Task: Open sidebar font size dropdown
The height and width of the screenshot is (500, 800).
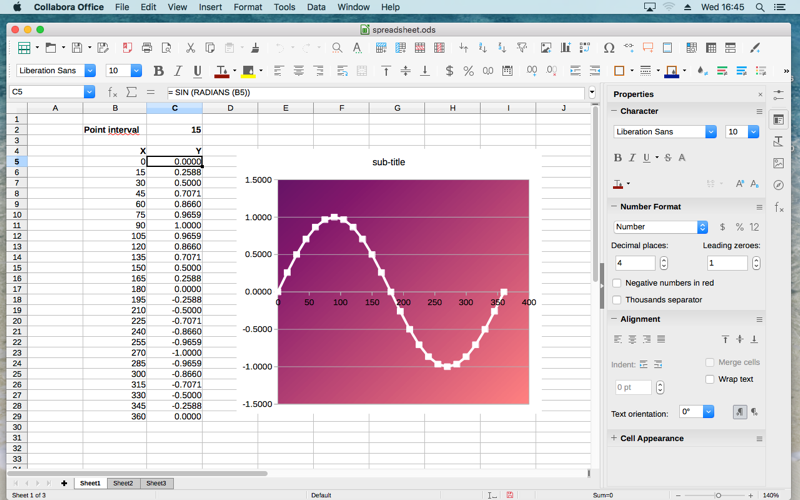Action: (x=753, y=132)
